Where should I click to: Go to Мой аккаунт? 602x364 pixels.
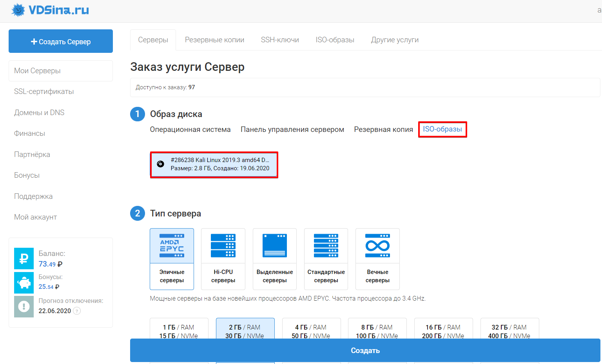click(35, 217)
